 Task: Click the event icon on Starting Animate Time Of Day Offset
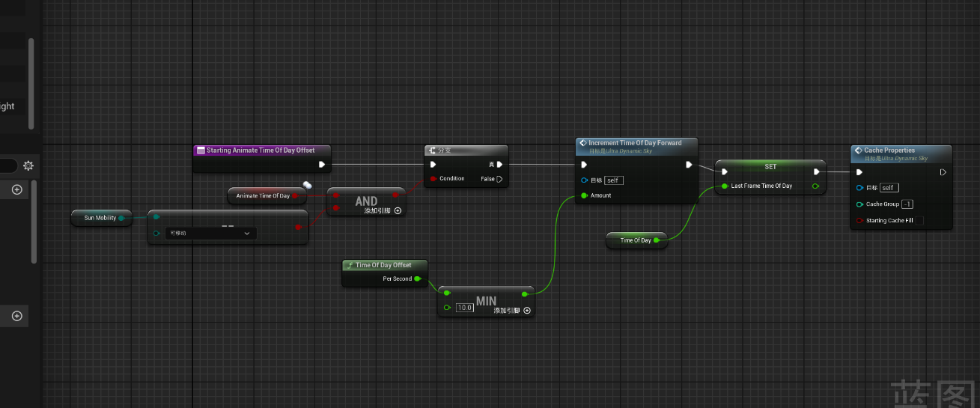click(x=201, y=150)
